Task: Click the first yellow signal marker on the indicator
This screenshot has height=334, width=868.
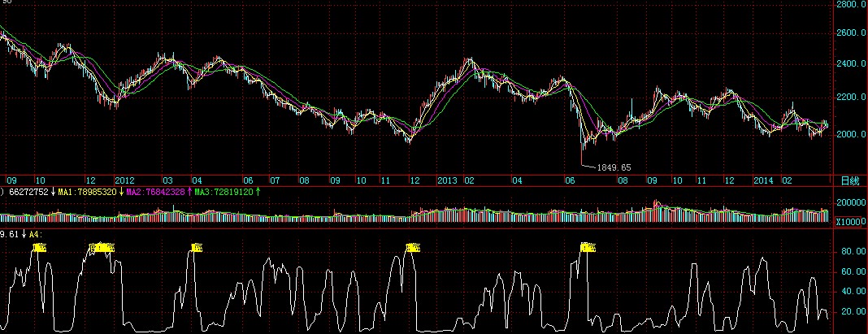Action: pyautogui.click(x=38, y=247)
